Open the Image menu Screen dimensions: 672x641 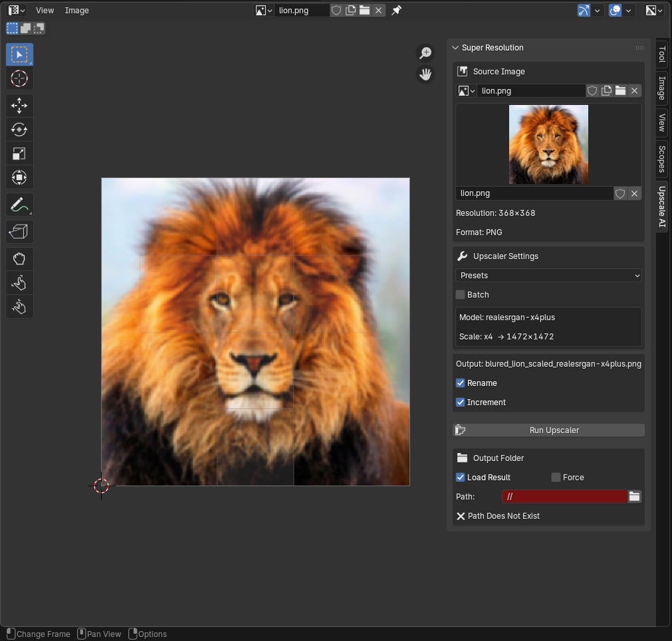click(x=76, y=10)
